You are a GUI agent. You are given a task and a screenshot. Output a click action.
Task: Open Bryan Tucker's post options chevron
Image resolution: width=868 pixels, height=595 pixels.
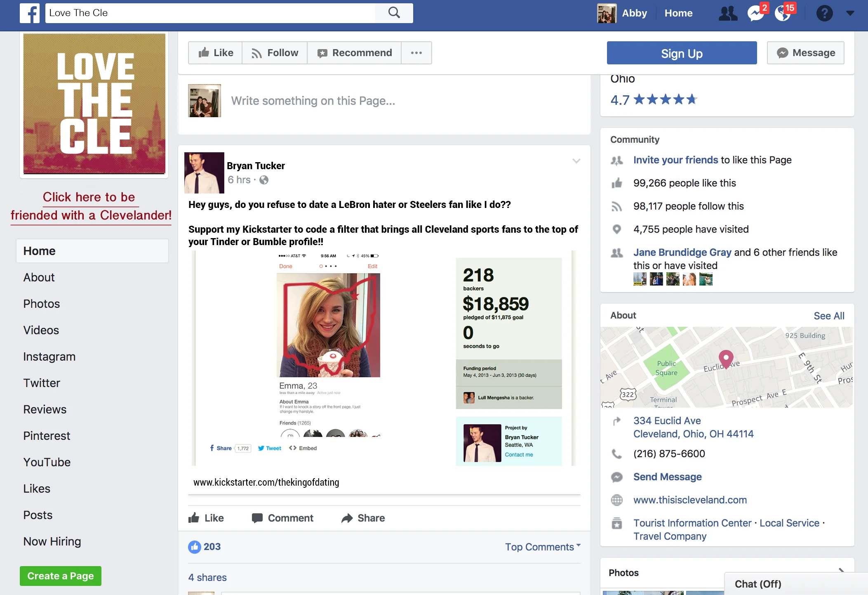tap(576, 161)
